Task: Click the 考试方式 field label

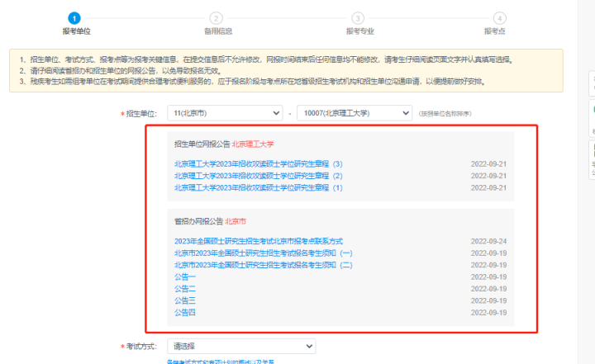Action: tap(141, 347)
